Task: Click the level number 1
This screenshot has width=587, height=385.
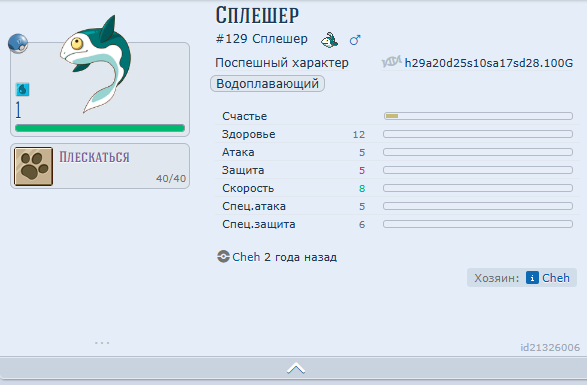Action: pos(18,110)
